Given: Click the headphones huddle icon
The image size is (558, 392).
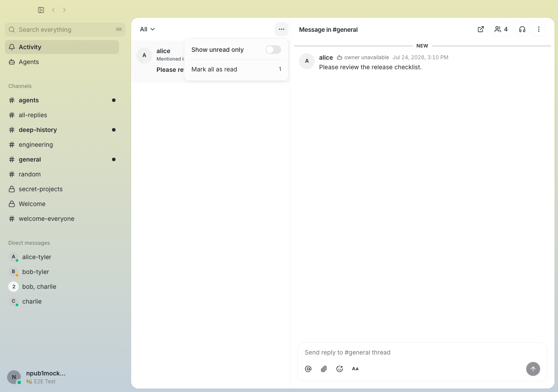Looking at the screenshot, I should 522,29.
